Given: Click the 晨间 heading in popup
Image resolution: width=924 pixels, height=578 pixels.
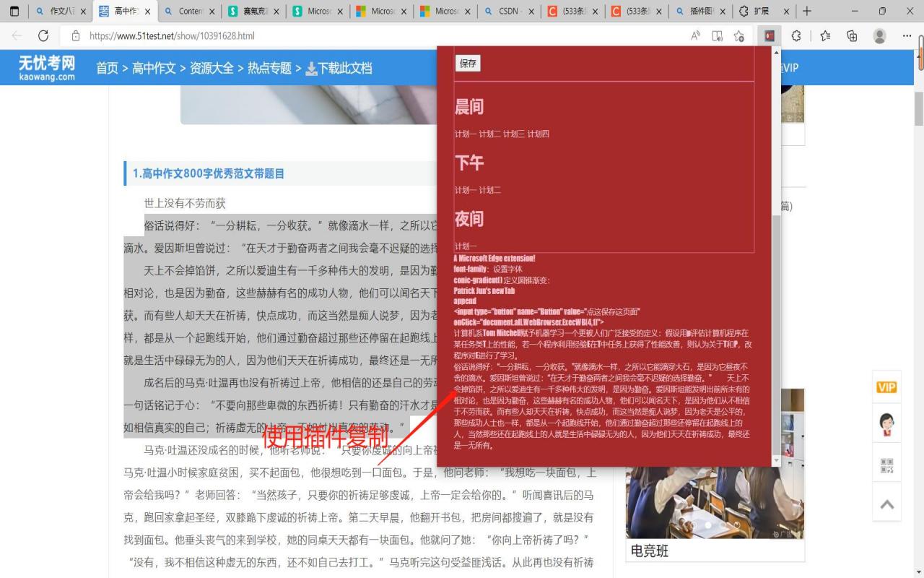Looking at the screenshot, I should click(x=469, y=107).
